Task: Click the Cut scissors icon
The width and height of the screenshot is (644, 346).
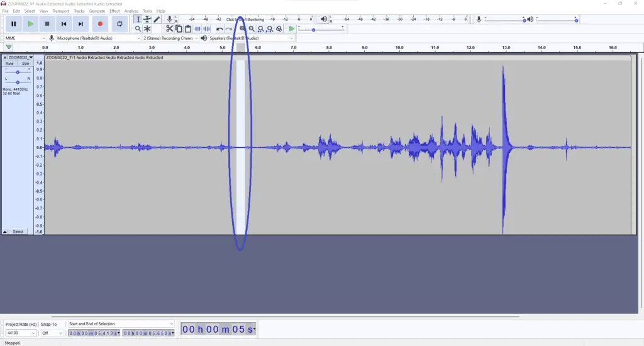Action: click(x=169, y=29)
